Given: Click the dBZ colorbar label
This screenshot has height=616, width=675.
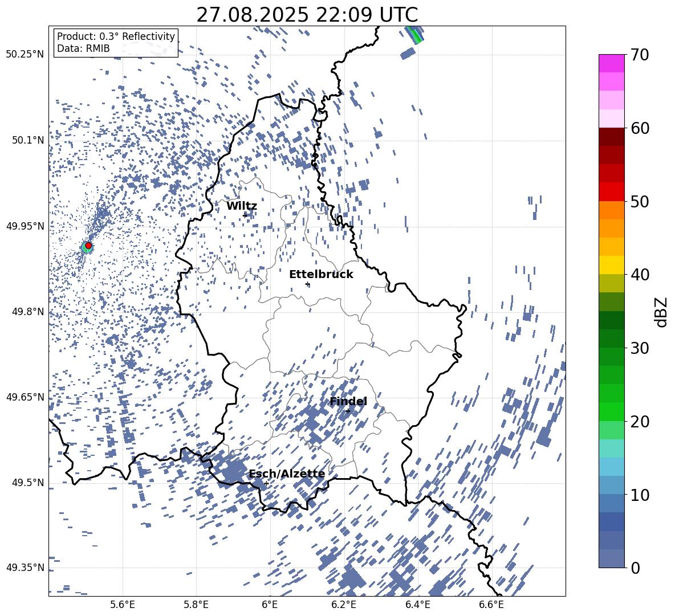Looking at the screenshot, I should [x=661, y=312].
